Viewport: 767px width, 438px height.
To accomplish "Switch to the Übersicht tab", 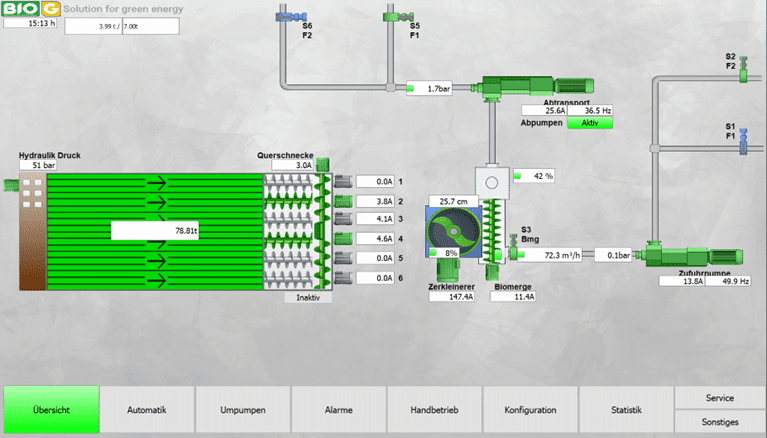I will point(51,410).
